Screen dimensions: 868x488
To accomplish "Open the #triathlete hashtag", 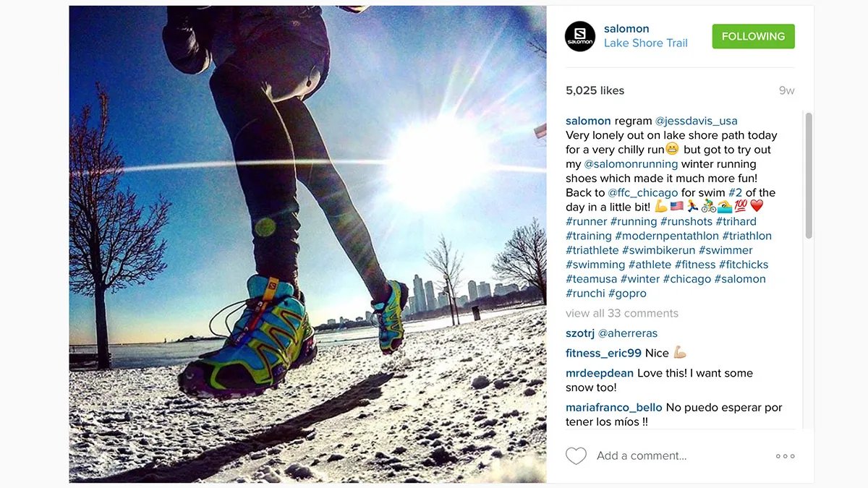I will tap(592, 250).
